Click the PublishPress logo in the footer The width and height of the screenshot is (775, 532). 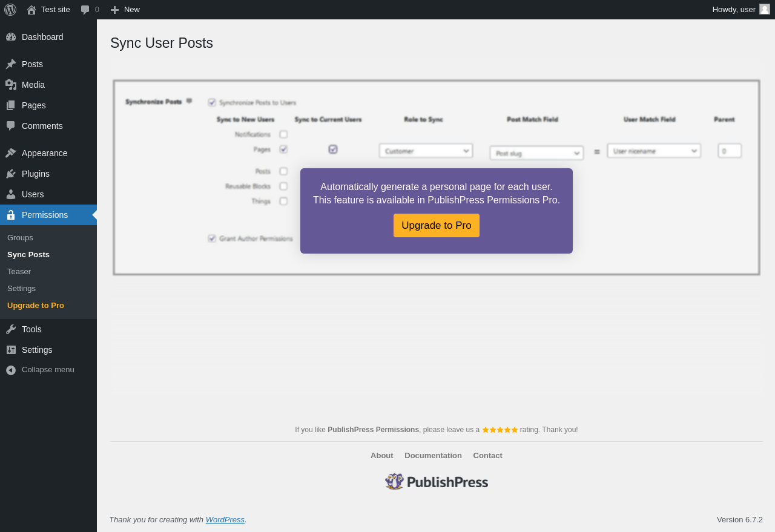pyautogui.click(x=437, y=482)
